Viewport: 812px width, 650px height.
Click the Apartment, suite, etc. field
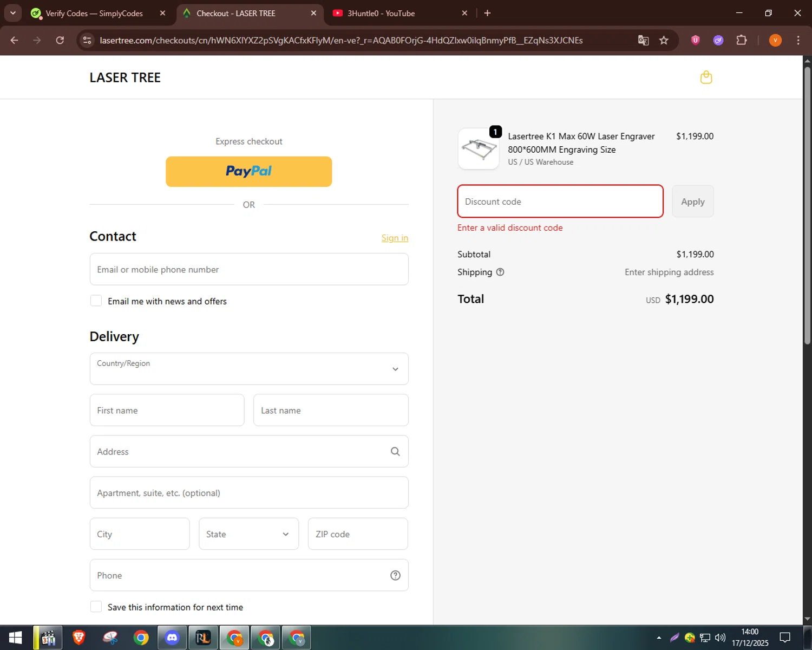(x=249, y=492)
